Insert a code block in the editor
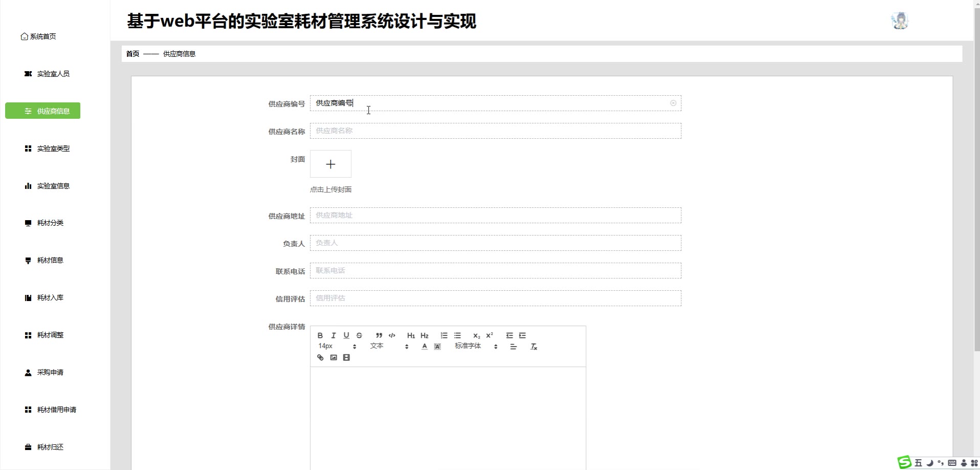980x470 pixels. pos(392,335)
